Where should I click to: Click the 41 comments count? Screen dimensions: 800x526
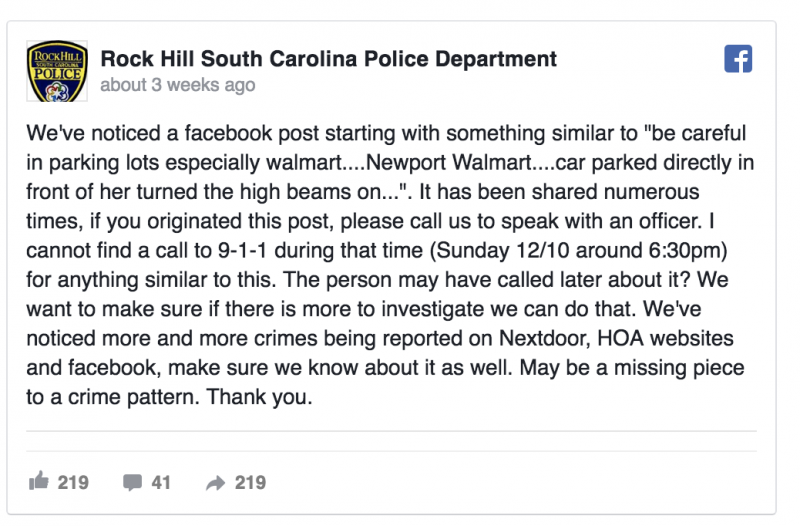point(161,482)
